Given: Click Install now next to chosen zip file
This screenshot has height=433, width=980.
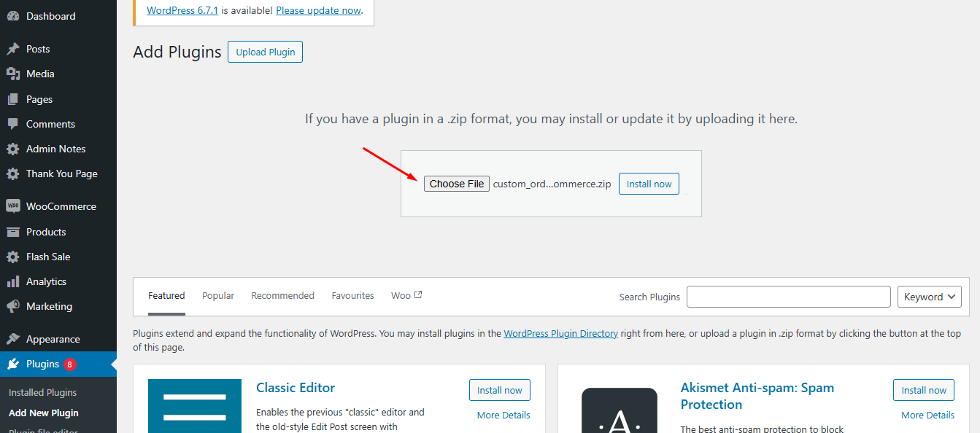Looking at the screenshot, I should tap(649, 184).
